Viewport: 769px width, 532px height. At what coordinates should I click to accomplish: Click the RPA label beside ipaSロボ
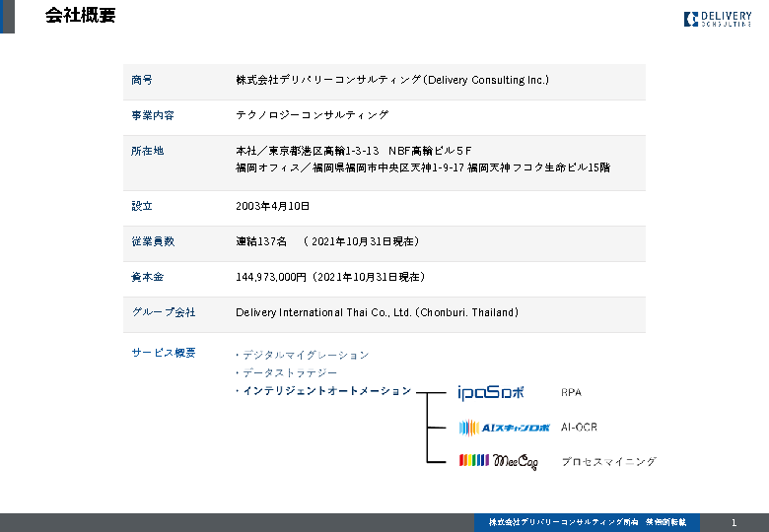tap(571, 392)
